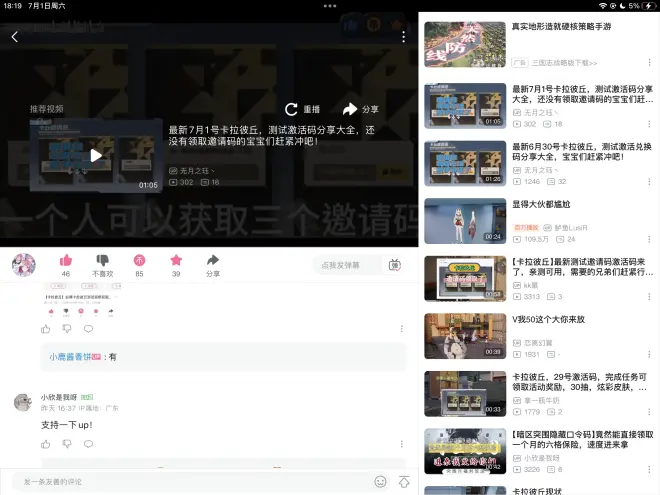Replay the video with 重播 button
660x495 pixels.
303,109
